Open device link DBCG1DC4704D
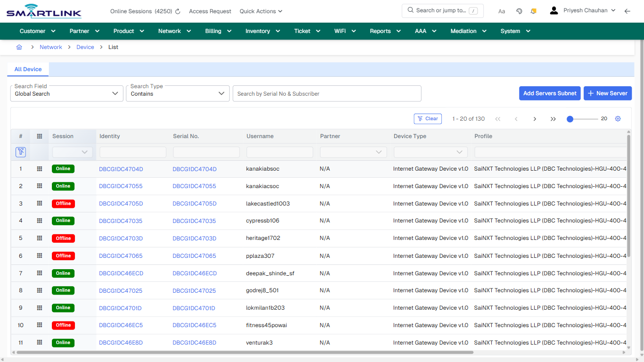The width and height of the screenshot is (644, 362). point(121,168)
